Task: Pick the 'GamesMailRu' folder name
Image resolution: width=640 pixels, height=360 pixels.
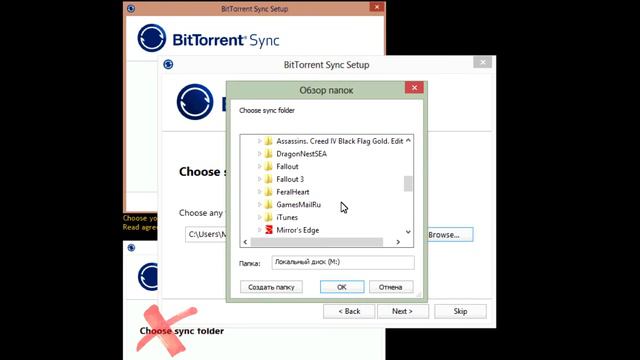Action: 298,204
